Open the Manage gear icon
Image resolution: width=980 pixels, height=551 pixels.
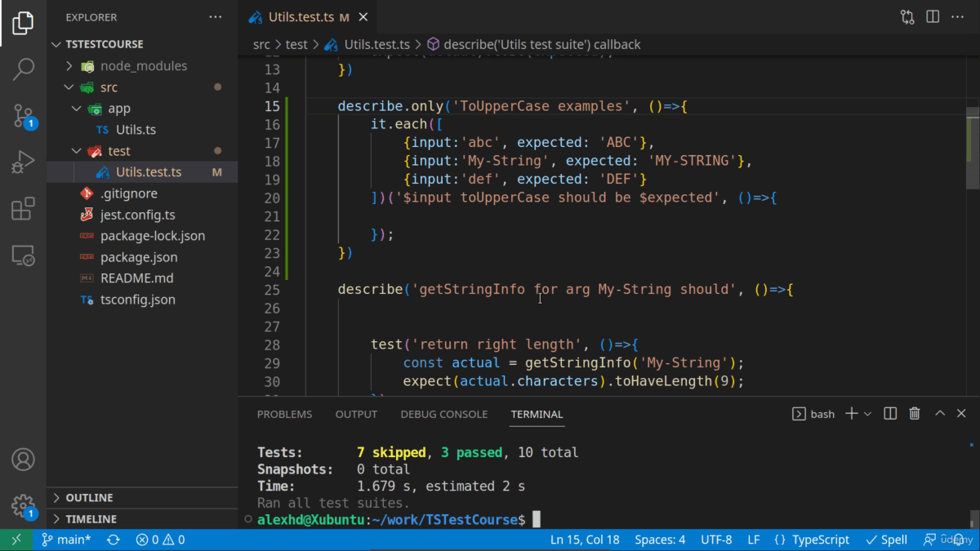pyautogui.click(x=23, y=505)
